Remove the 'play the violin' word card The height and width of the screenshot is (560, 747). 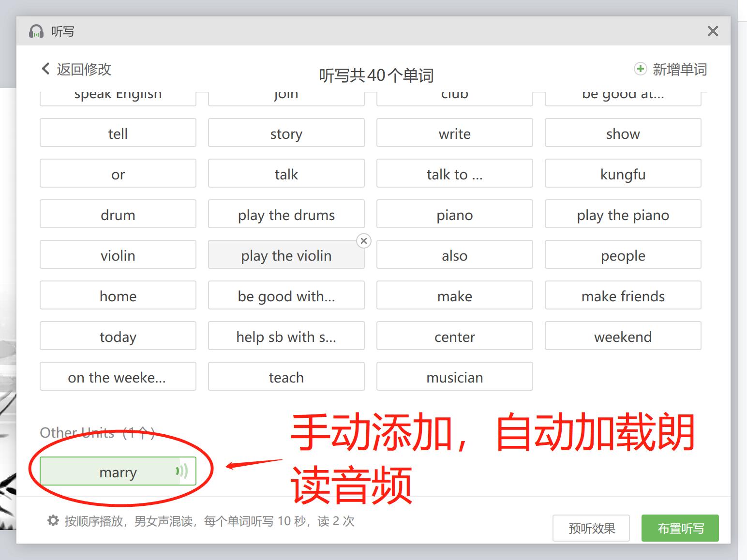coord(364,241)
